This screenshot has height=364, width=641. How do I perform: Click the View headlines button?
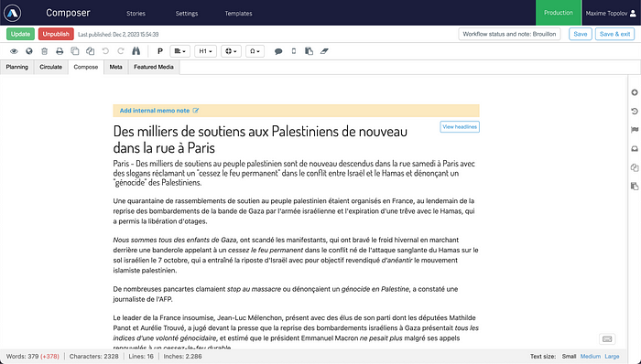pos(460,127)
